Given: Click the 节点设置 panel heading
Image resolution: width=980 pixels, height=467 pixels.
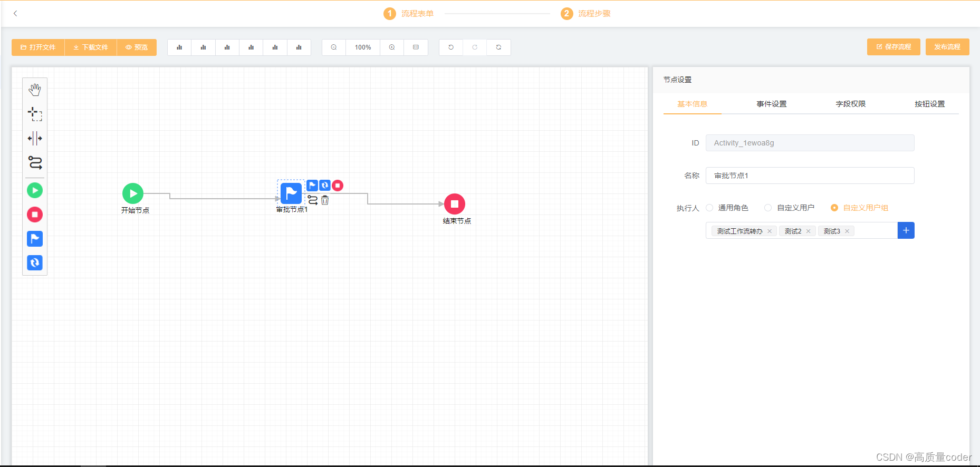Looking at the screenshot, I should [677, 80].
